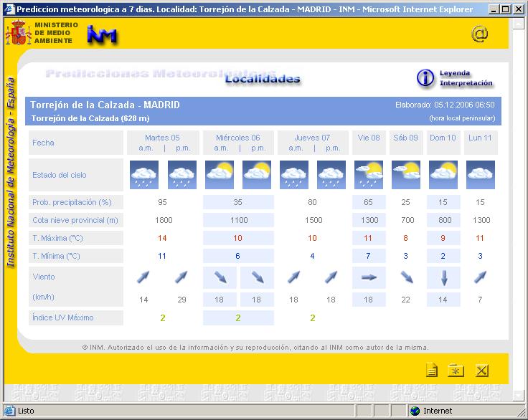The image size is (528, 420).
Task: Click the INM logo
Action: pos(103,34)
